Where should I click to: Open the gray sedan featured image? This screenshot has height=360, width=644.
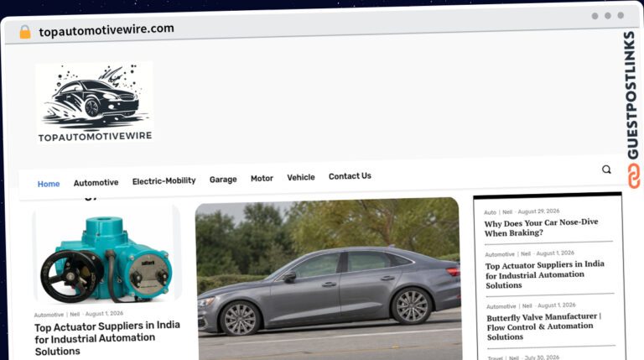tap(329, 279)
